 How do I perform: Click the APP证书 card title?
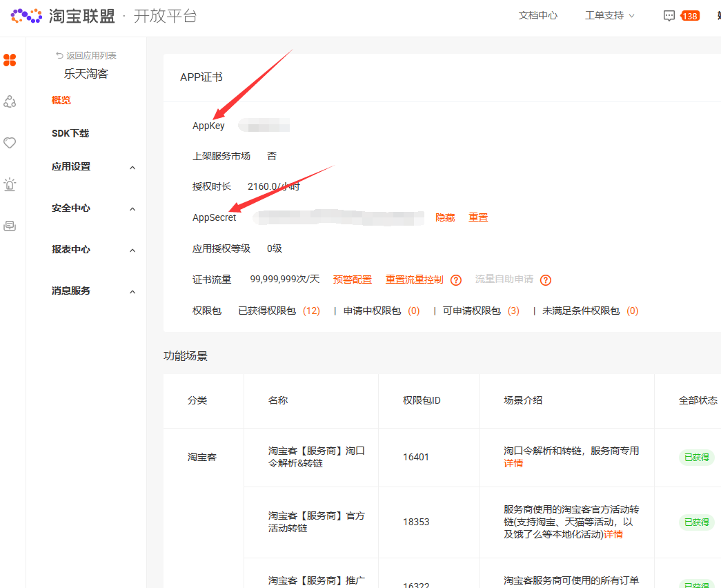pos(201,77)
